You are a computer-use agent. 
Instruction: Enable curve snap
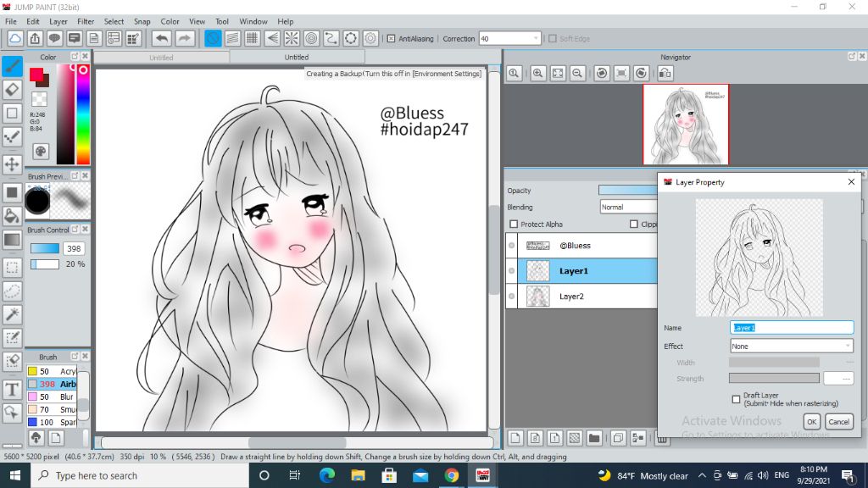coord(331,38)
